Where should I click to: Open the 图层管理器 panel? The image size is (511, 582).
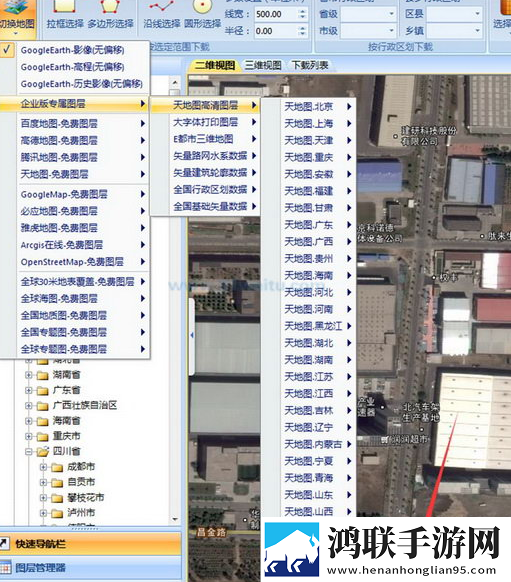(x=91, y=568)
